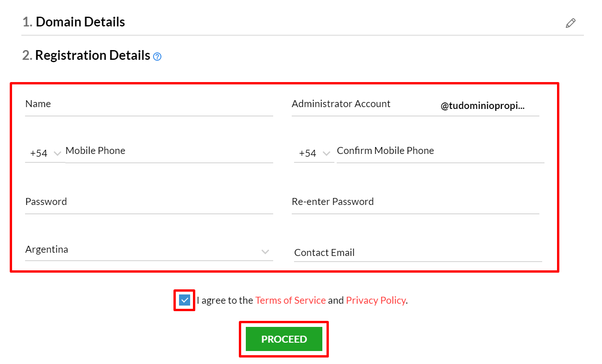Screen dimensions: 602x364
Task: Open the Privacy Policy link
Action: tap(376, 300)
